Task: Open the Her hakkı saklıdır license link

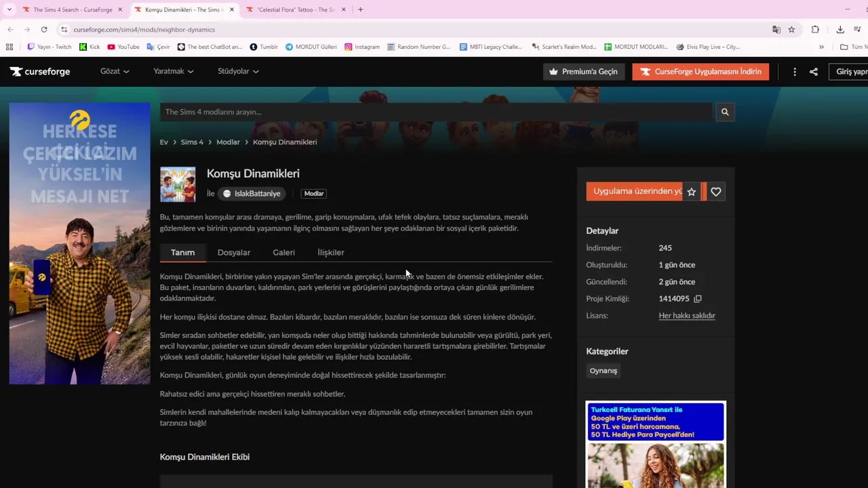Action: pos(687,315)
